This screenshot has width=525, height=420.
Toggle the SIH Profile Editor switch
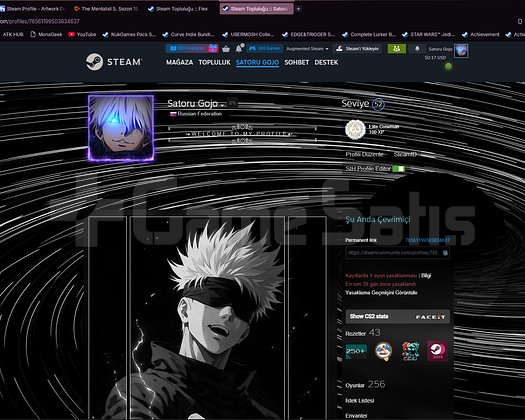point(398,168)
